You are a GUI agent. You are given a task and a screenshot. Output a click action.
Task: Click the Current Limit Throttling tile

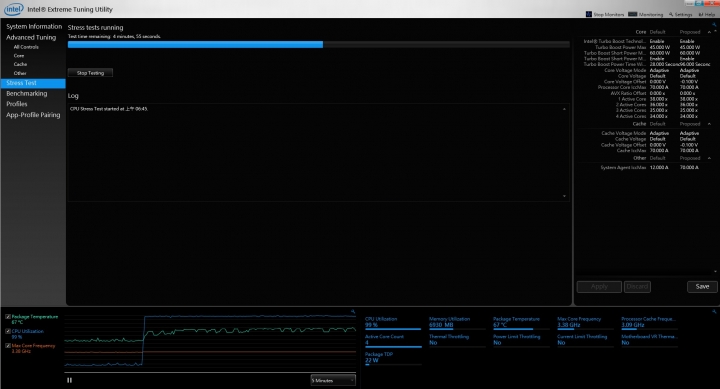pyautogui.click(x=585, y=340)
